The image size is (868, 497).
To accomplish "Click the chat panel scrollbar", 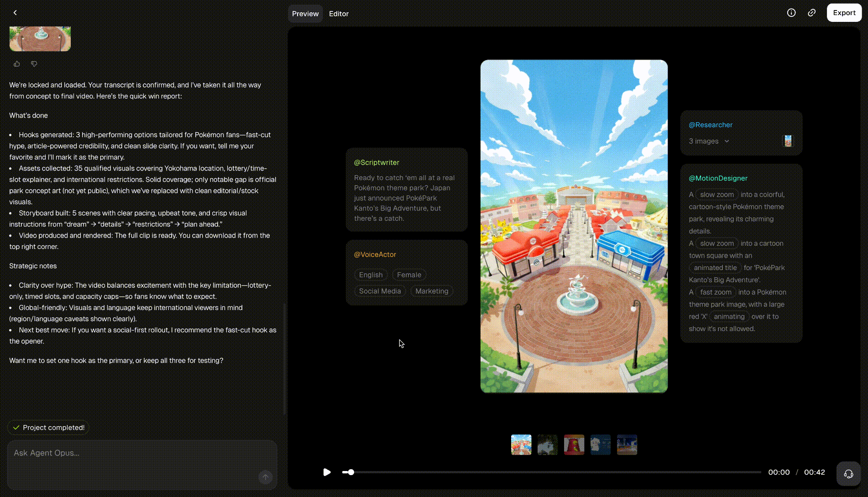I will [285, 359].
